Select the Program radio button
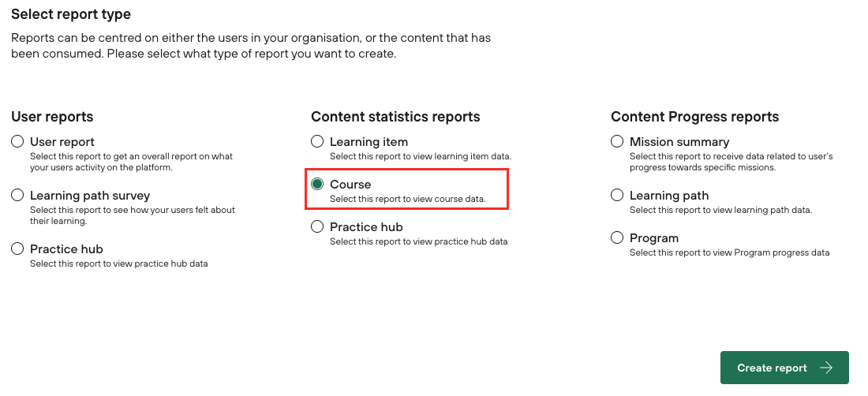868x396 pixels. click(617, 238)
